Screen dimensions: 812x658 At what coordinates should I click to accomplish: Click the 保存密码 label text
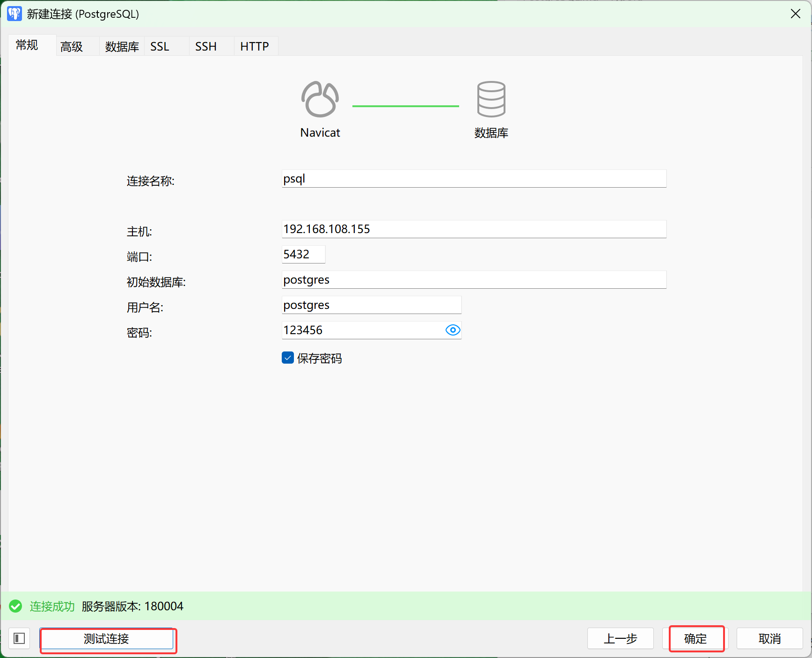(x=319, y=358)
